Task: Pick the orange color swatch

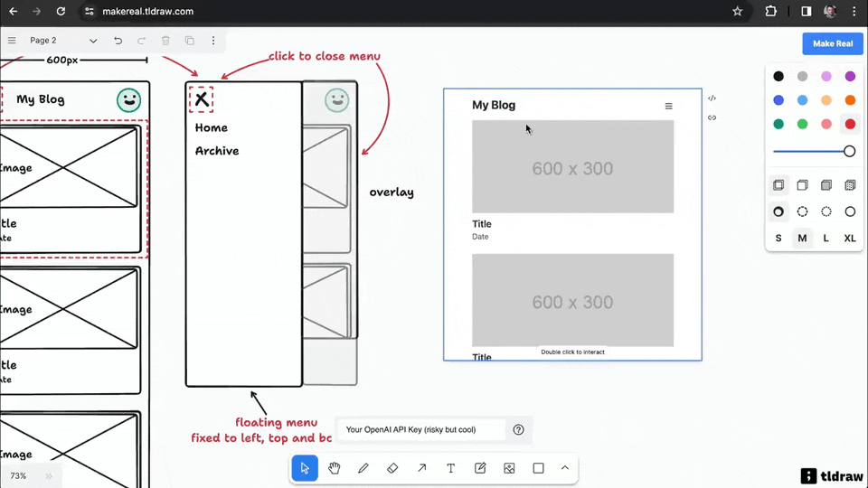Action: (850, 100)
